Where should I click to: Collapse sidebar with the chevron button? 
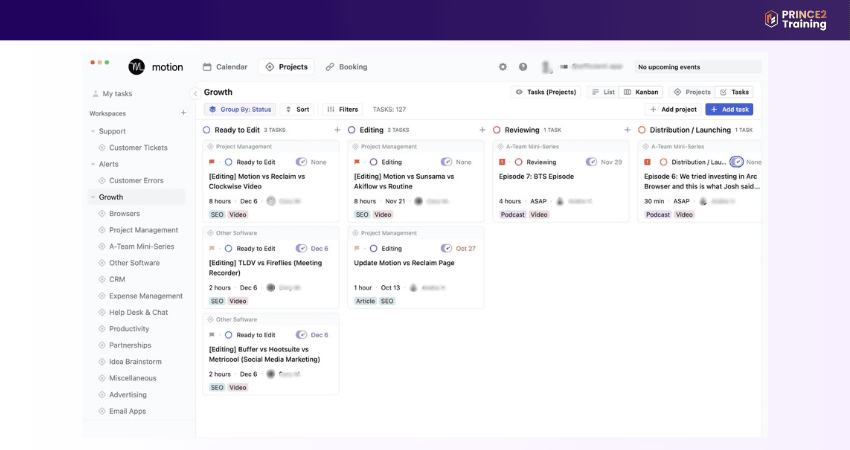click(195, 93)
